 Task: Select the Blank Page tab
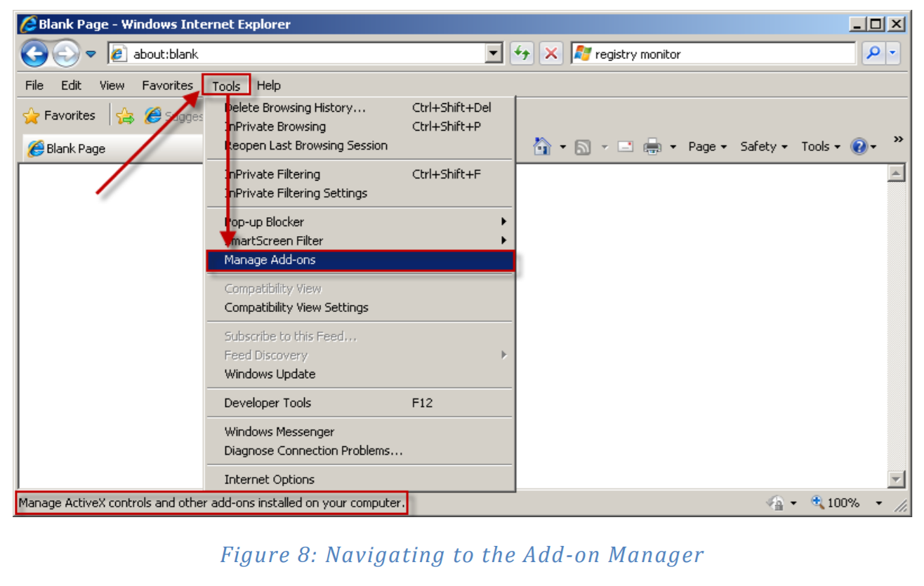point(111,148)
